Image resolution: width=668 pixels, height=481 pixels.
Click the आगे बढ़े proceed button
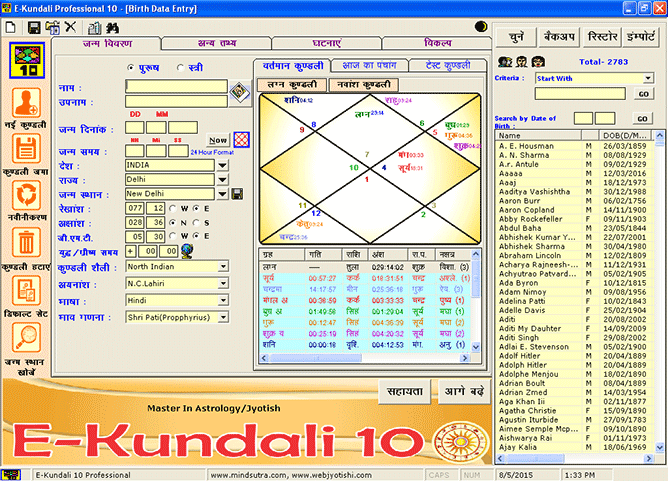click(464, 391)
